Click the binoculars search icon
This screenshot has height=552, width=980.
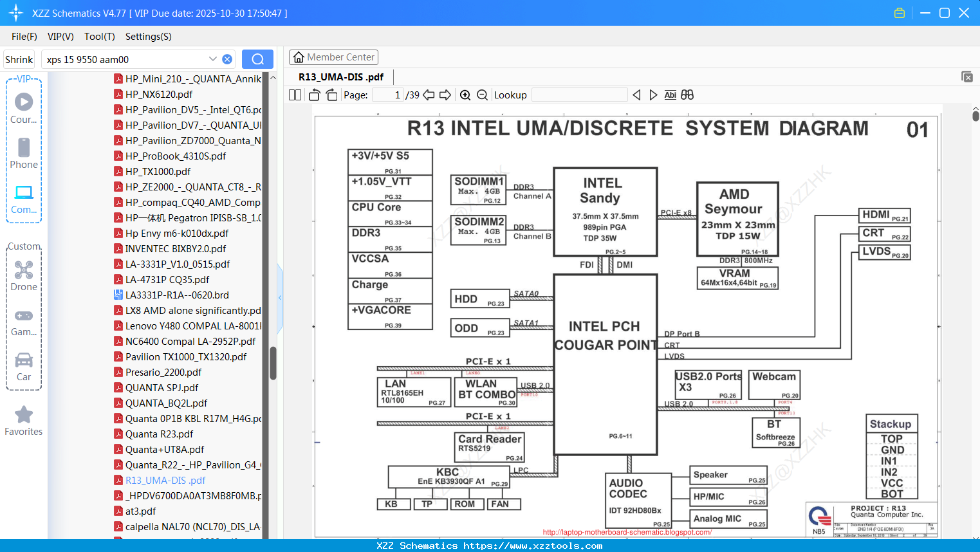pos(687,95)
